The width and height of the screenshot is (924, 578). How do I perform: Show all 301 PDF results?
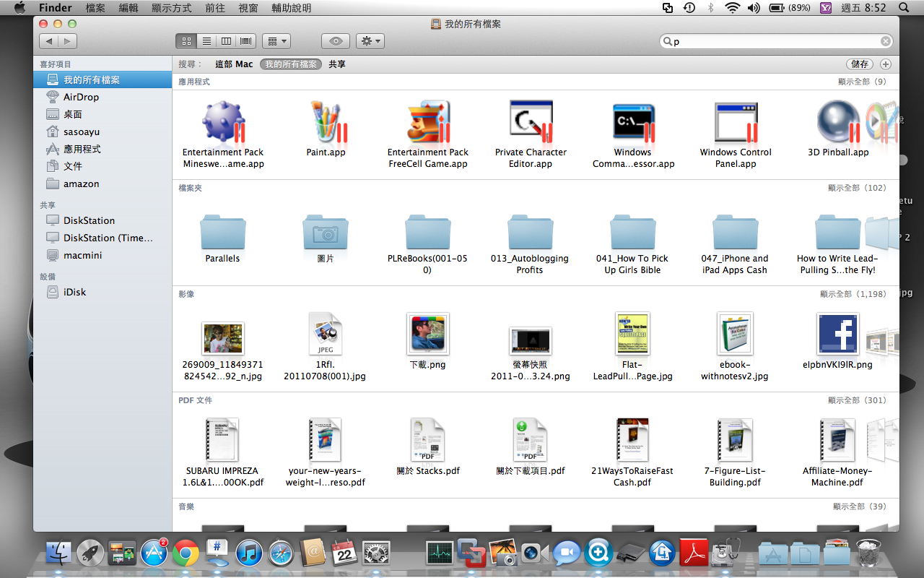click(x=857, y=400)
